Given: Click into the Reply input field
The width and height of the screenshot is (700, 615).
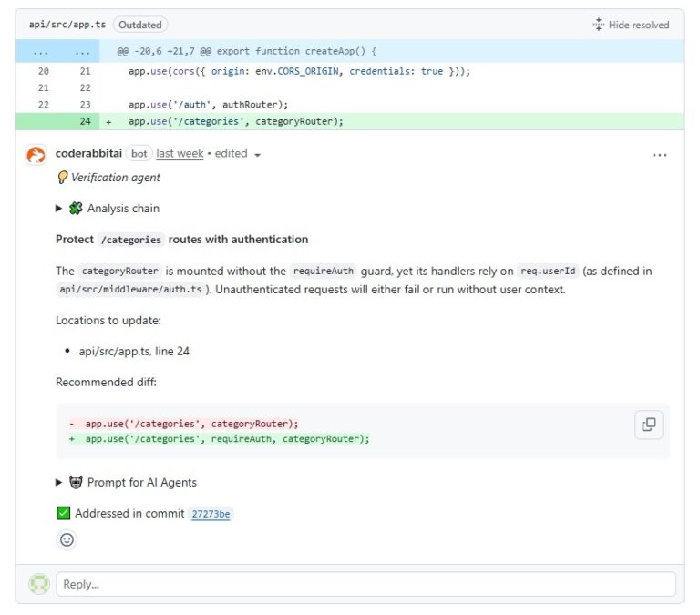Looking at the screenshot, I should [365, 584].
